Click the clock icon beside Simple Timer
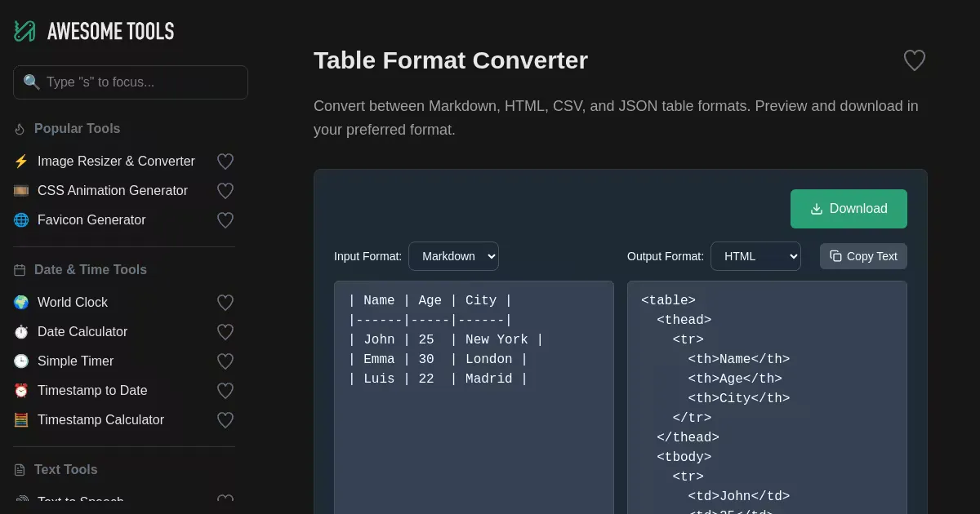Image resolution: width=980 pixels, height=514 pixels. (x=21, y=361)
